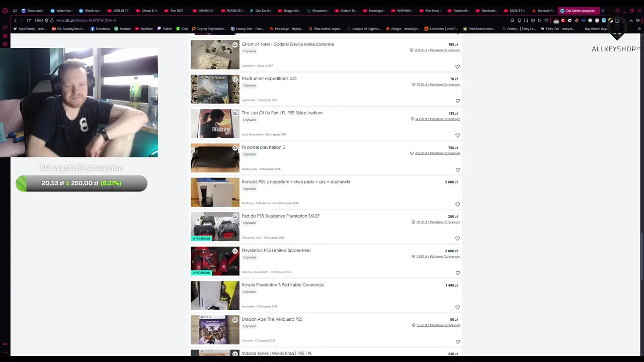The height and width of the screenshot is (362, 644).
Task: Open the LiveScore bookmark
Action: tap(441, 29)
